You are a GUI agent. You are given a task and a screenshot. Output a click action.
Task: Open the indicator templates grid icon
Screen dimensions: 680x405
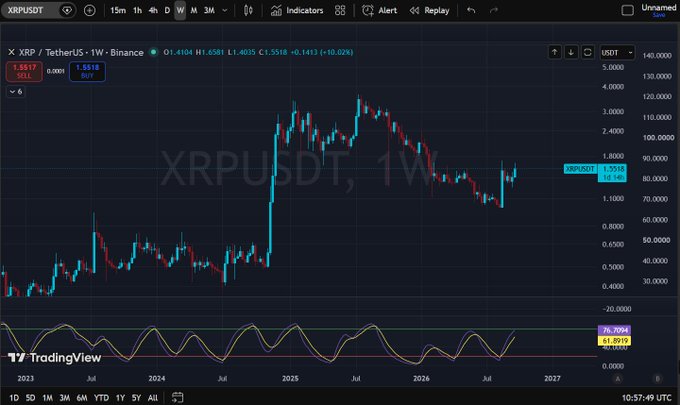(x=340, y=10)
